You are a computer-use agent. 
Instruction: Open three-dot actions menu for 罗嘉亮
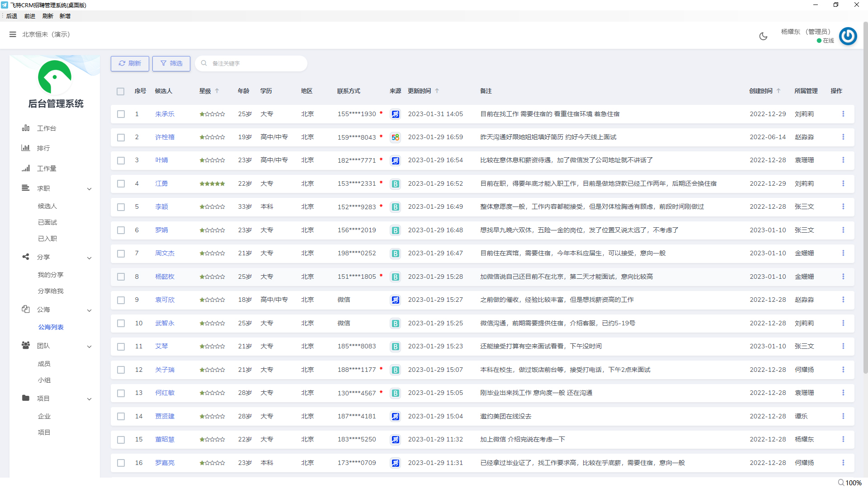pyautogui.click(x=843, y=463)
